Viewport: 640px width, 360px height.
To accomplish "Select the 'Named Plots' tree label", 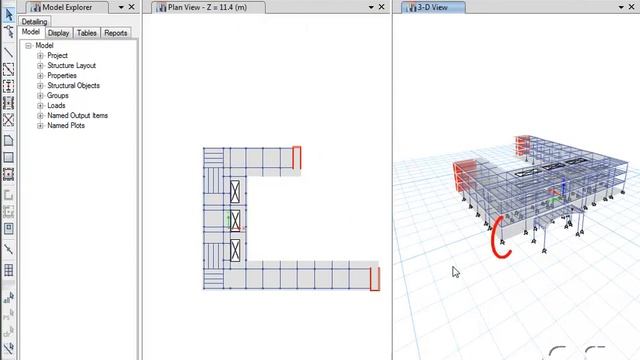I will [66, 126].
